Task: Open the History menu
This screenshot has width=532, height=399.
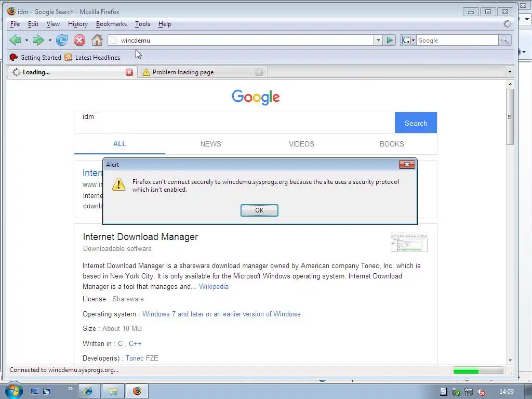Action: (78, 24)
